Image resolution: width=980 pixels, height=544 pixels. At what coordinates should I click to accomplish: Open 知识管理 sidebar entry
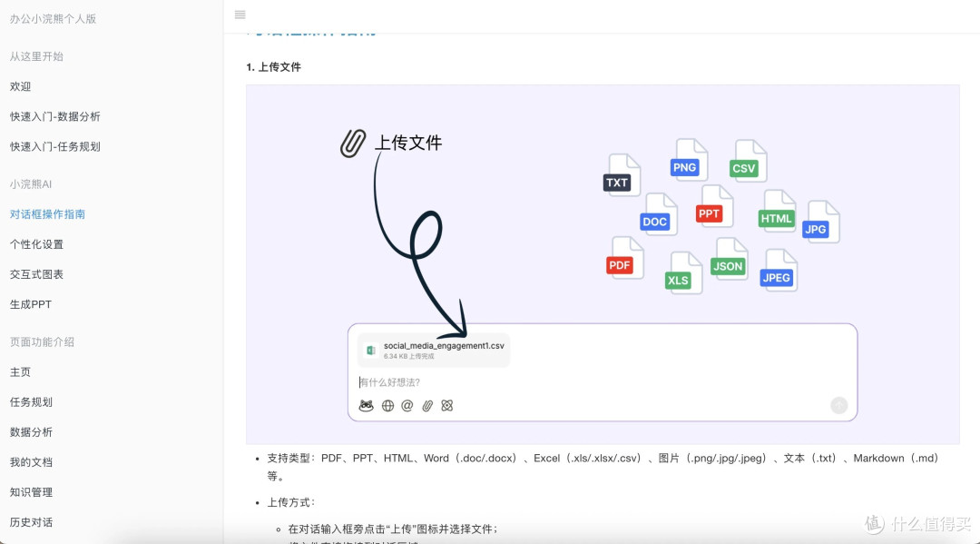click(x=31, y=491)
